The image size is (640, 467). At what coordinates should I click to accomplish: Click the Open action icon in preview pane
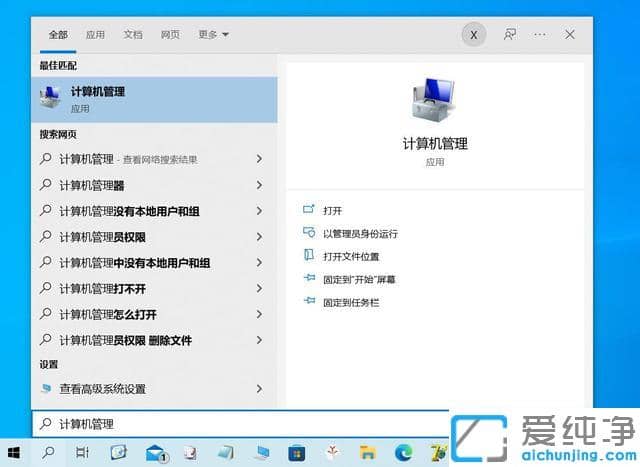coord(309,210)
